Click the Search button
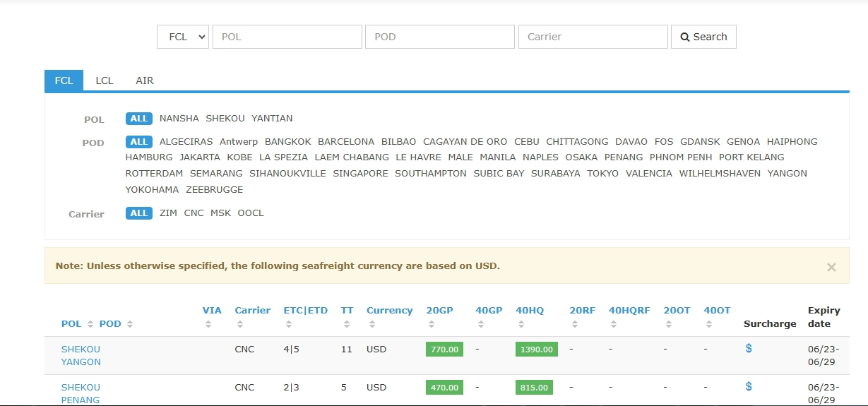This screenshot has height=406, width=868. coord(703,37)
